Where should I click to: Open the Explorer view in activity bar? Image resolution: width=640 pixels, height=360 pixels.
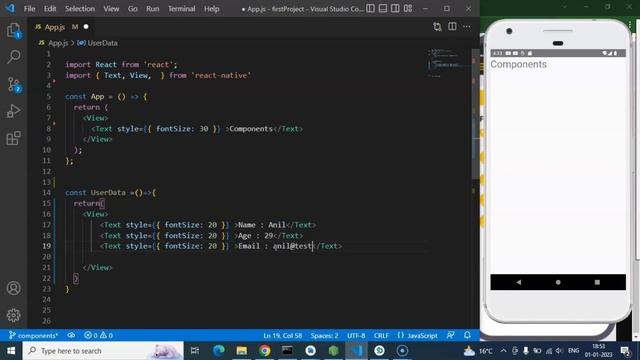coord(13,30)
